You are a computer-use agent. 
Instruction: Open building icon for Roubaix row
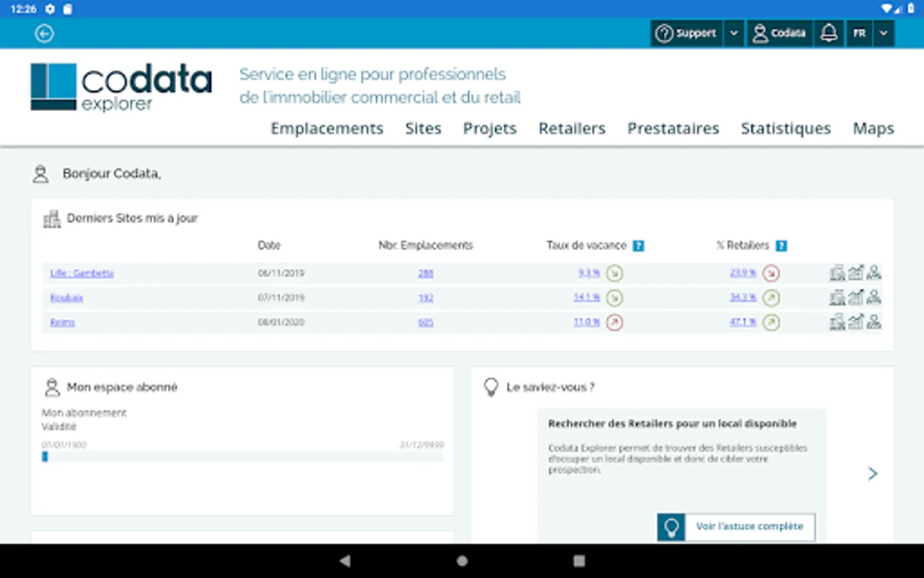click(x=837, y=297)
